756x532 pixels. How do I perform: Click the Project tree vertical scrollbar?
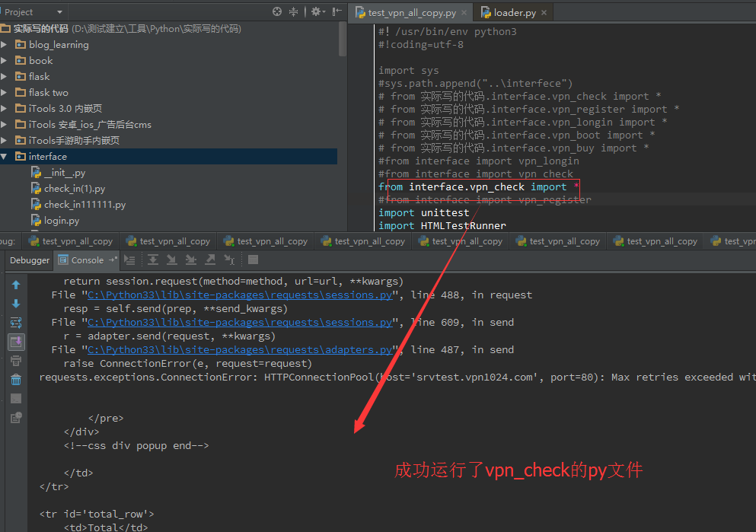click(343, 38)
